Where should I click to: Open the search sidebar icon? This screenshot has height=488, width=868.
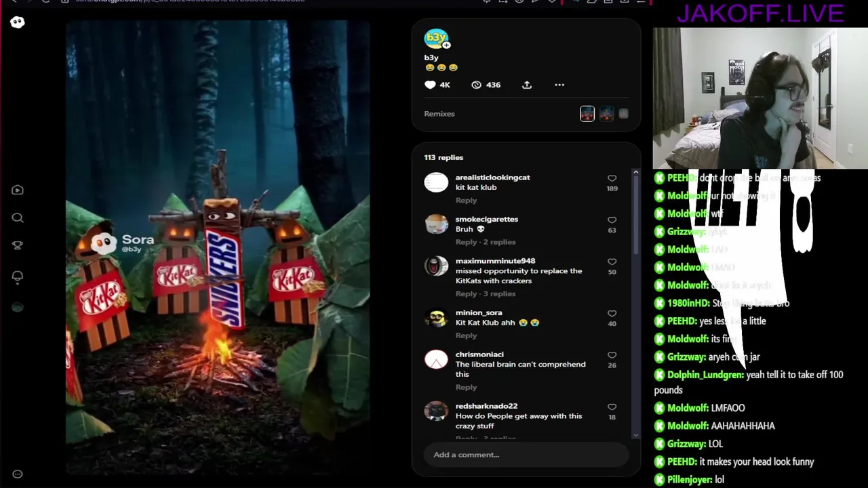pos(18,218)
